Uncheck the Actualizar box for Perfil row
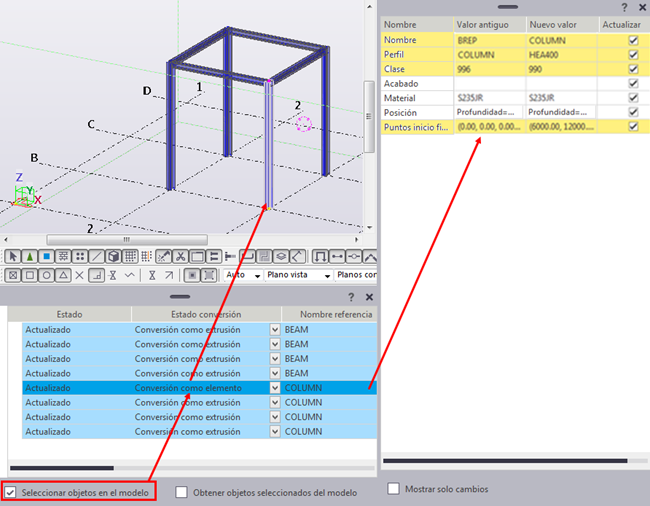The image size is (650, 506). 632,55
